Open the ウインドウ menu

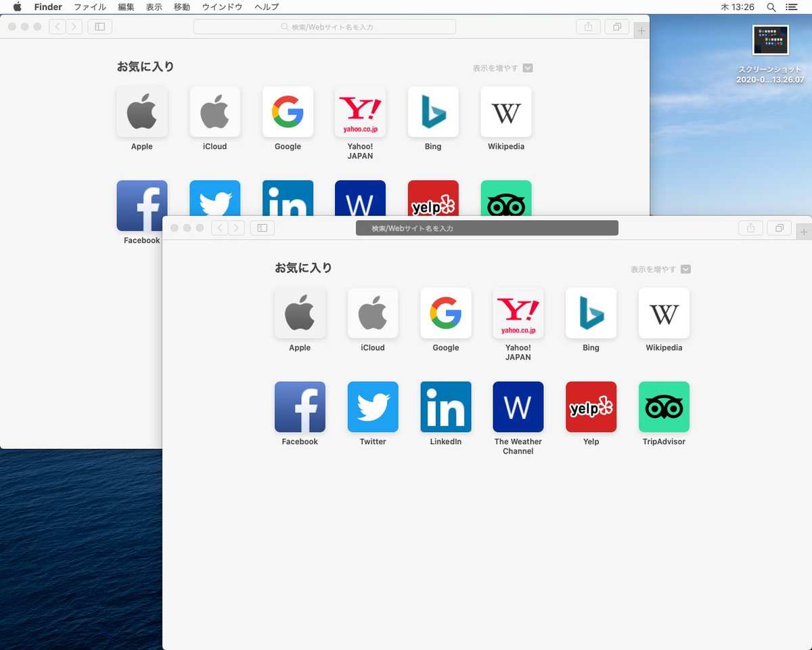tap(222, 7)
